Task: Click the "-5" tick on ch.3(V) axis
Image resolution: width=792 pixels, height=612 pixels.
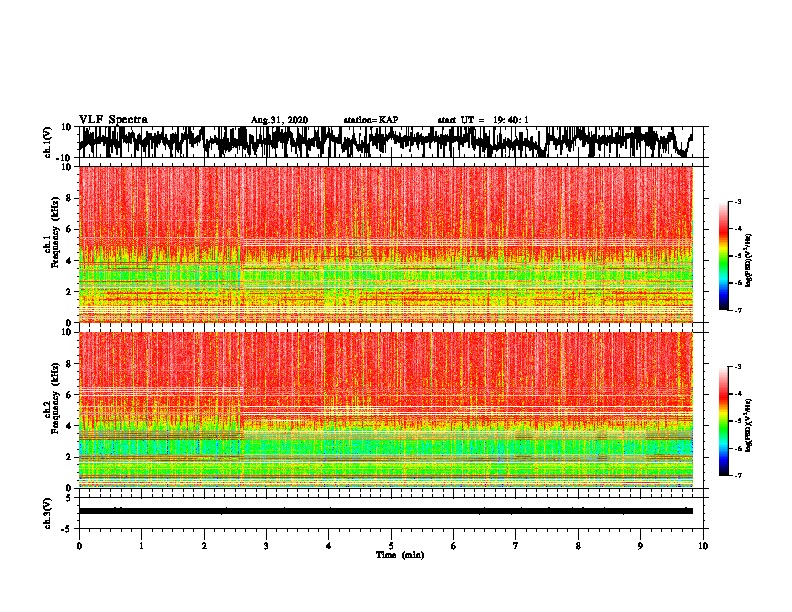Action: 67,529
